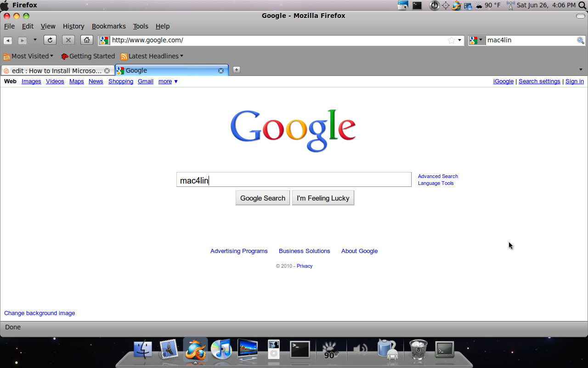The image size is (588, 368).
Task: Open a new tab with plus button
Action: coord(236,69)
